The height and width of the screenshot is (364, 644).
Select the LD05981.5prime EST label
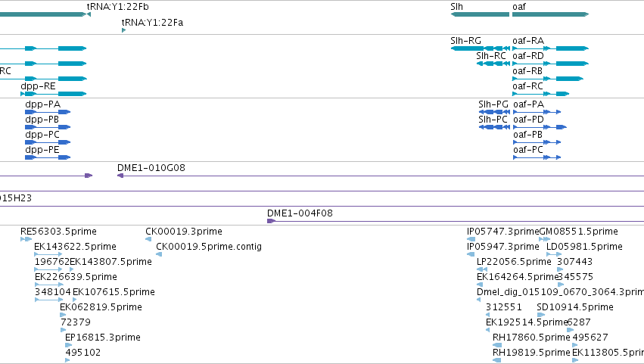[x=584, y=247]
